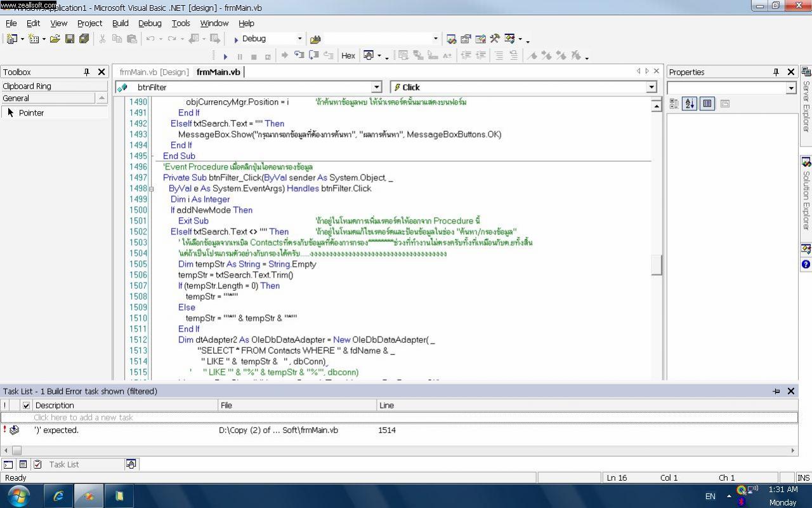812x508 pixels.
Task: Toggle auto-hide pin on Properties panel
Action: [775, 72]
